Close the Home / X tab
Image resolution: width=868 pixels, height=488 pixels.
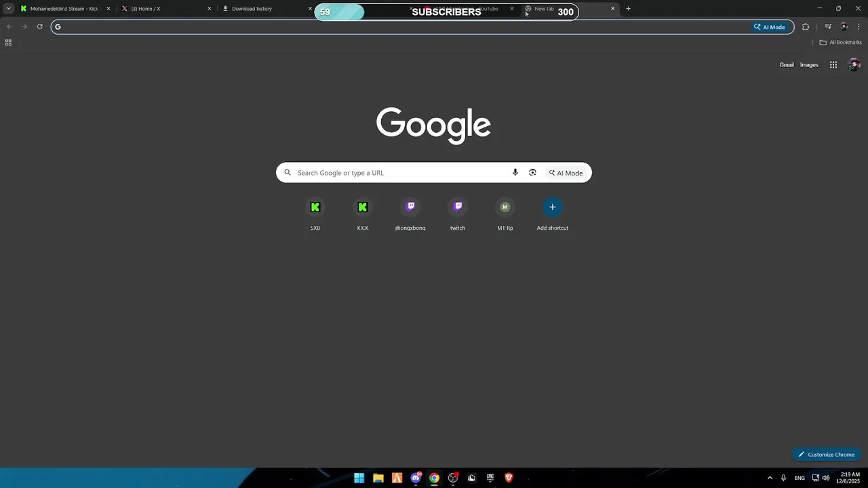point(209,9)
